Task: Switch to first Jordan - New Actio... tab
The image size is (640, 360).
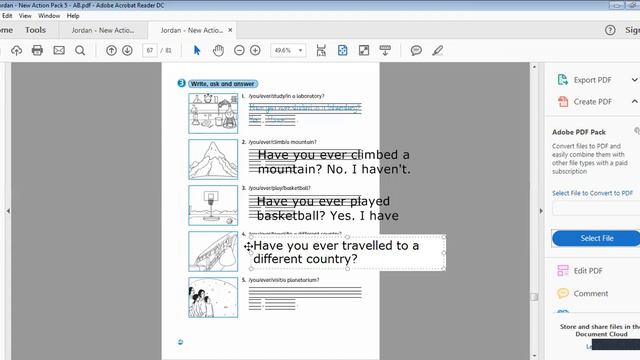Action: [103, 30]
